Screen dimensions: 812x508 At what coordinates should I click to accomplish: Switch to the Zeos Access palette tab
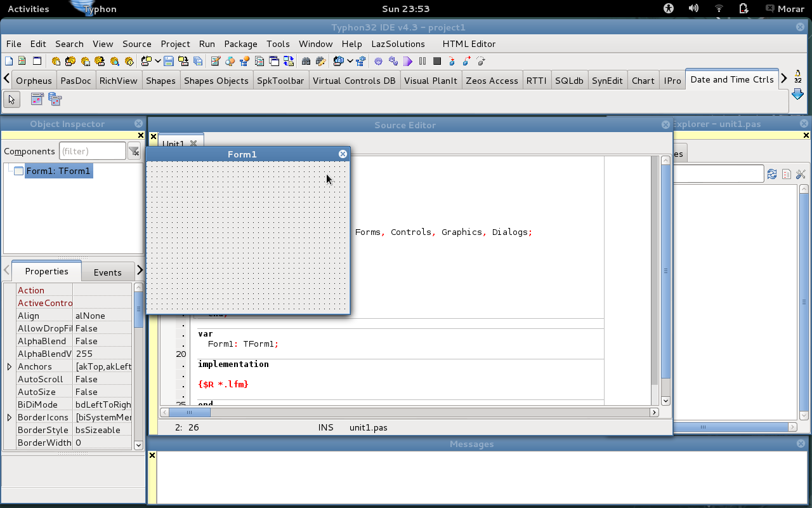tap(492, 81)
